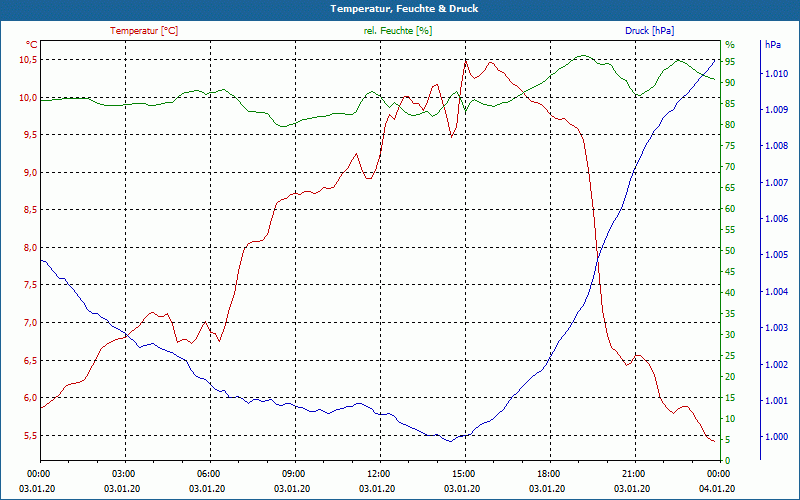The width and height of the screenshot is (800, 500).
Task: Click the '7,0' temperature axis value
Action: [30, 322]
